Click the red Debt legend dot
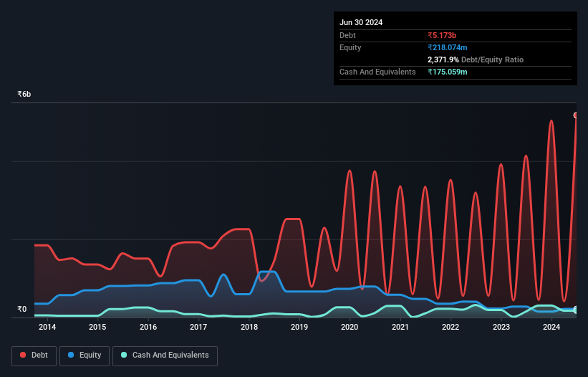This screenshot has width=588, height=377. [x=23, y=355]
